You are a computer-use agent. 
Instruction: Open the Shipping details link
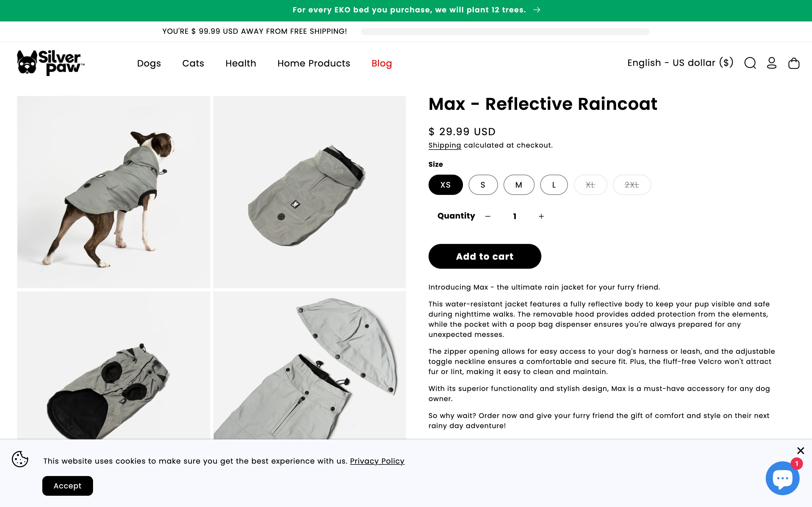(x=445, y=145)
